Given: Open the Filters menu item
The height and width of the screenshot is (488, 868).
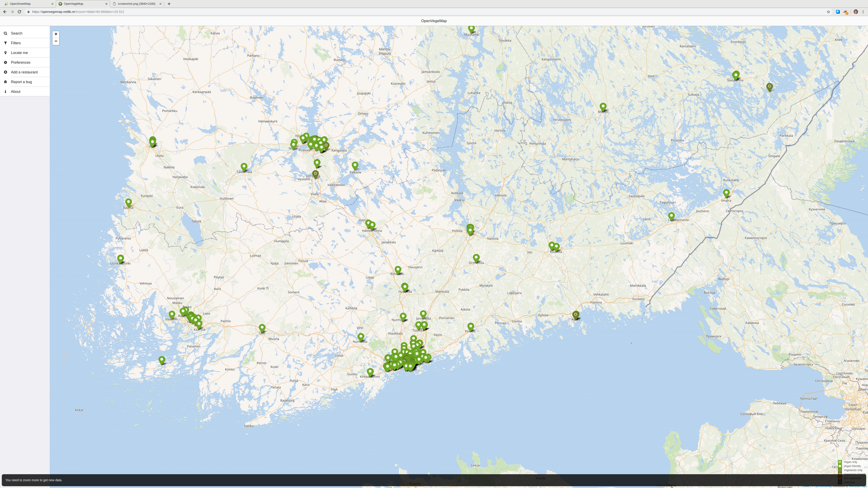Looking at the screenshot, I should (25, 43).
